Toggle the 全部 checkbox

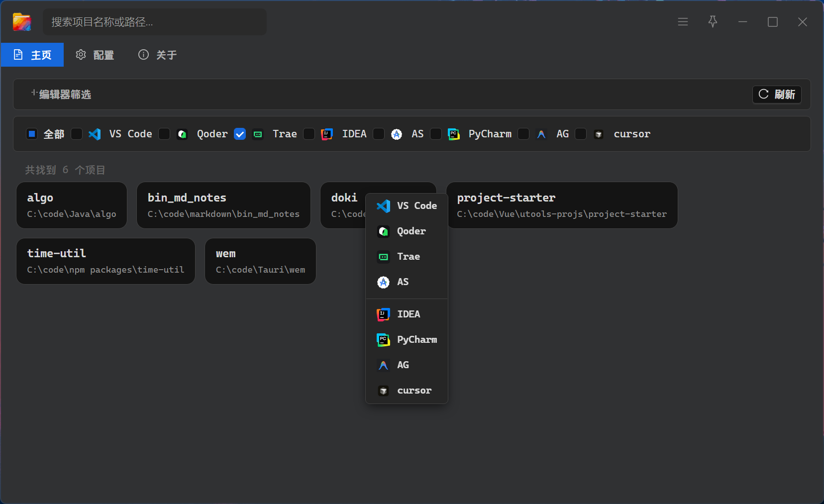32,134
